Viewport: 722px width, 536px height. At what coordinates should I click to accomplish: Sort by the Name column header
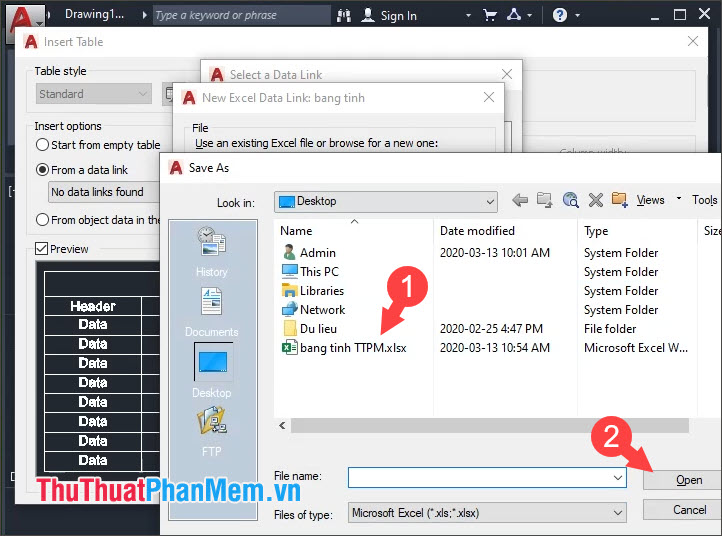pyautogui.click(x=296, y=231)
